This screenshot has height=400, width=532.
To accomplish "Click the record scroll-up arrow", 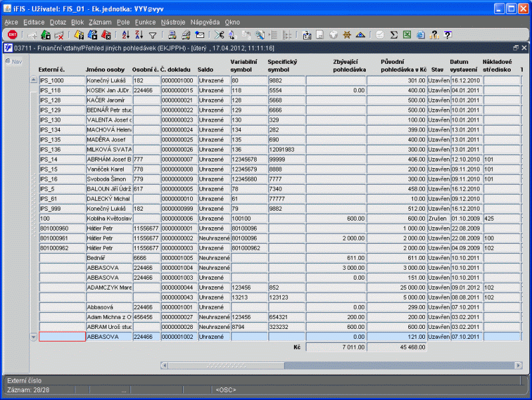I will point(34,80).
